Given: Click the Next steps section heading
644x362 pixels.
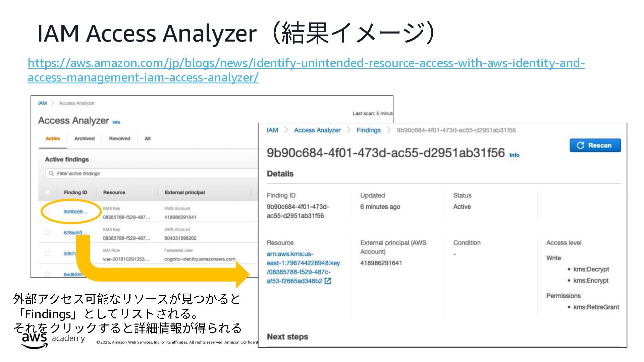Looking at the screenshot, I should coord(287,337).
